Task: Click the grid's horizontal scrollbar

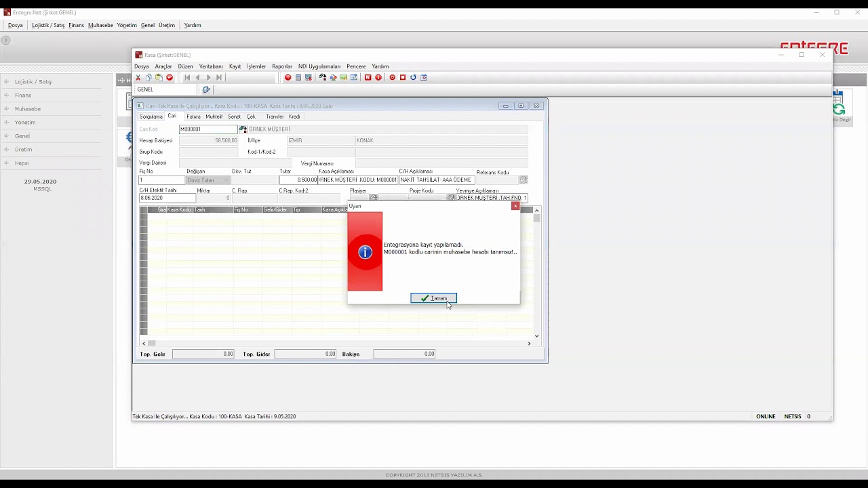Action: tap(336, 344)
